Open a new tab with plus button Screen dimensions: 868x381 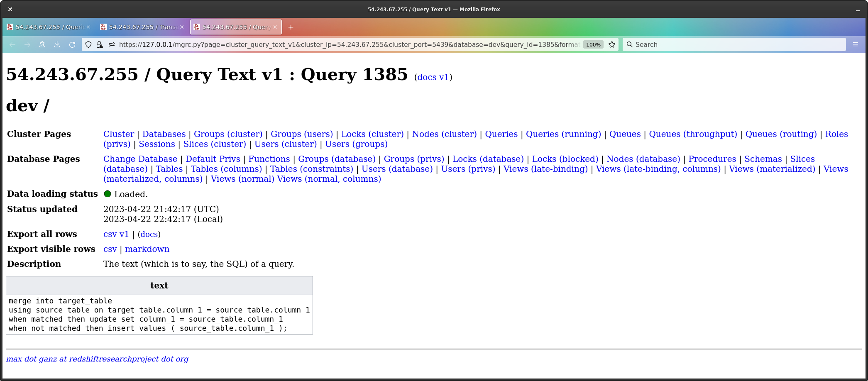point(291,27)
